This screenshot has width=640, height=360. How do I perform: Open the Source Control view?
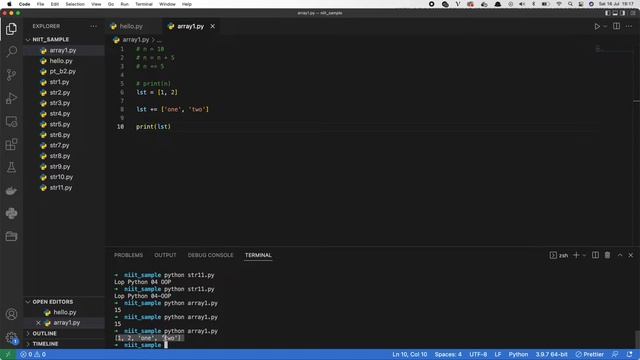click(x=11, y=75)
